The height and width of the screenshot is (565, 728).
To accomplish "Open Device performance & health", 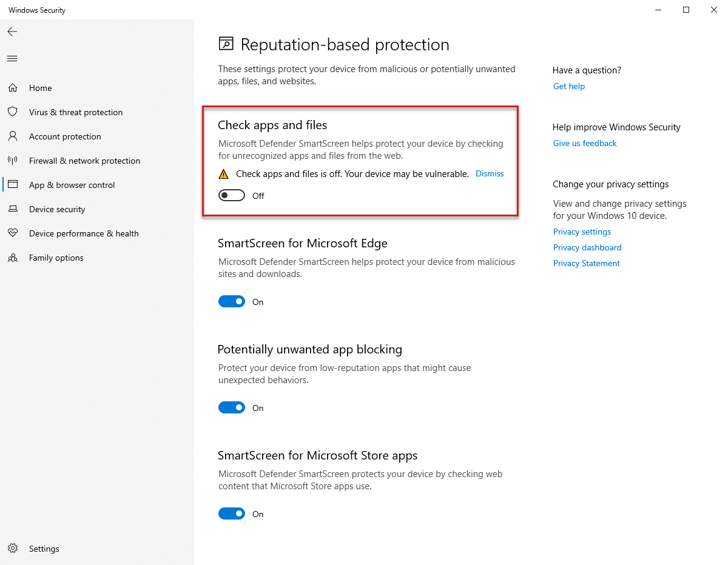I will tap(84, 233).
